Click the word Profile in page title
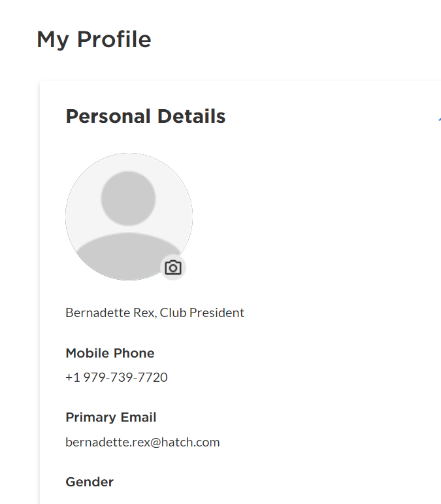The width and height of the screenshot is (441, 504). [x=114, y=39]
